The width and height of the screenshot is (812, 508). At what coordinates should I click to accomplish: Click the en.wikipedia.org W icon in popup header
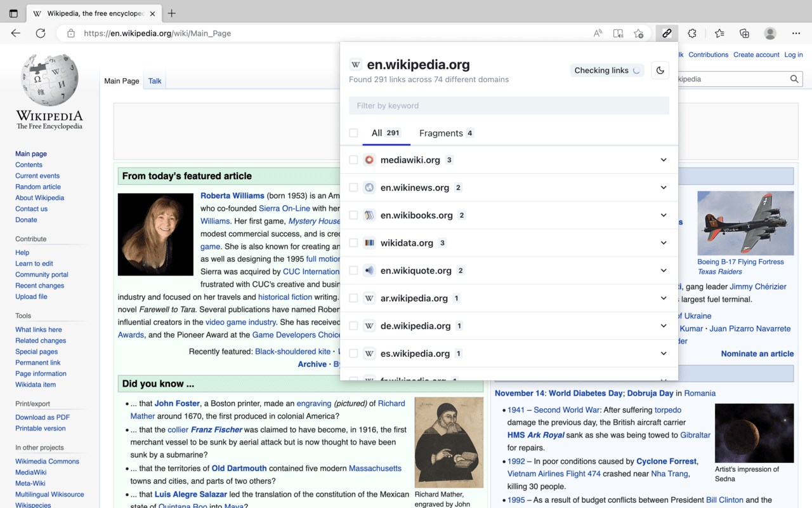tap(356, 64)
